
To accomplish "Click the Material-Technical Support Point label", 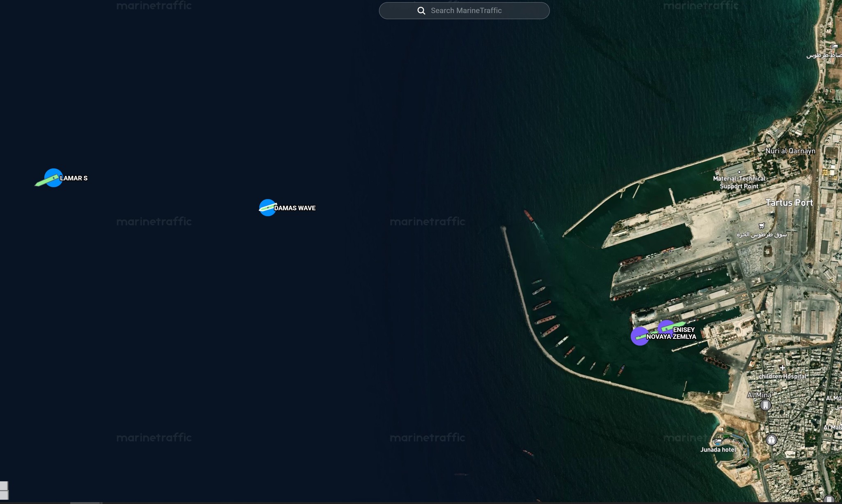I will coord(739,182).
